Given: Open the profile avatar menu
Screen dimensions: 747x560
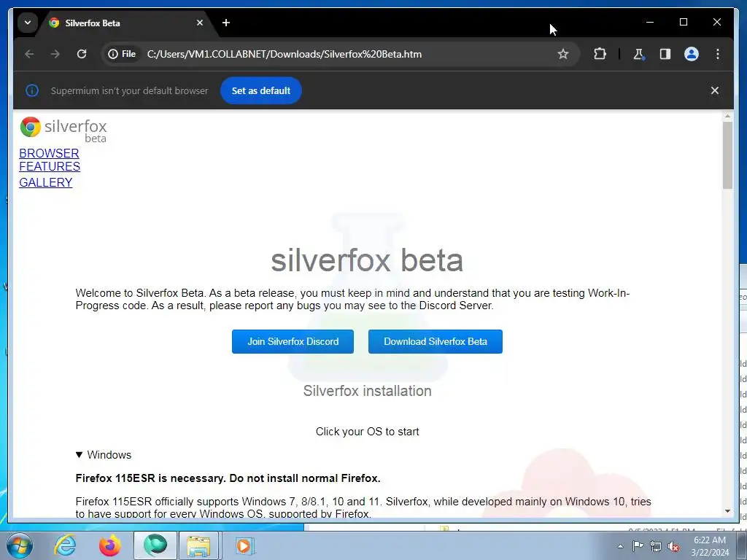Looking at the screenshot, I should (692, 54).
